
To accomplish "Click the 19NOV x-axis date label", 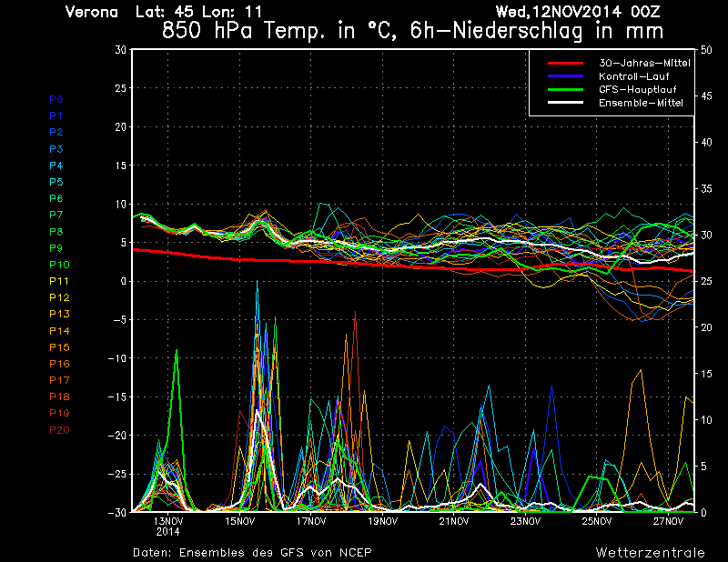I will [382, 521].
